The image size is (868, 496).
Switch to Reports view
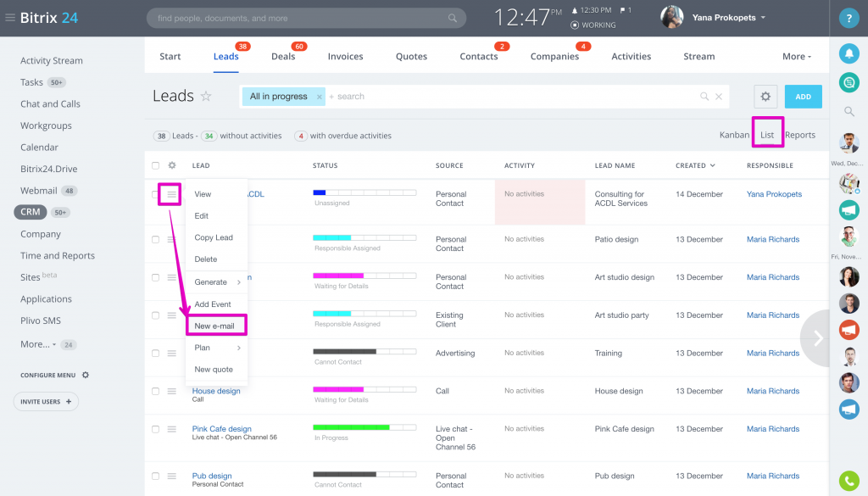tap(800, 135)
